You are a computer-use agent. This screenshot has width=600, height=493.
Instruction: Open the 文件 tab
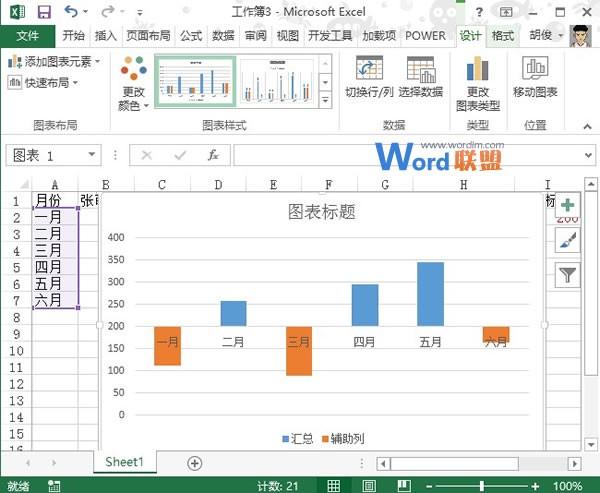[x=28, y=36]
